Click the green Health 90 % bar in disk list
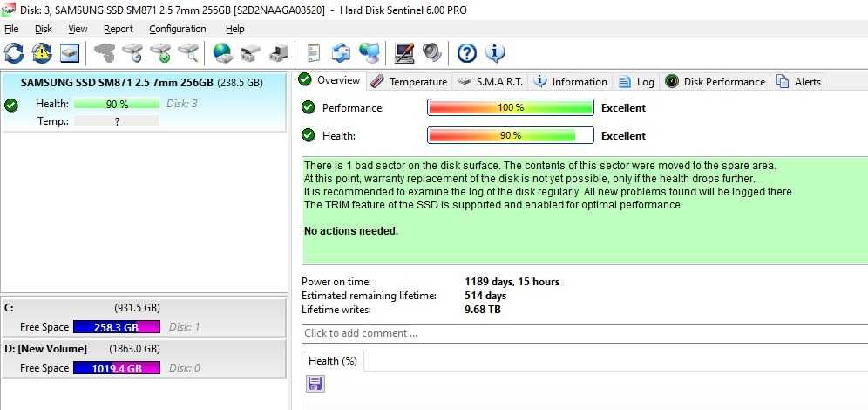This screenshot has width=868, height=410. [x=116, y=104]
